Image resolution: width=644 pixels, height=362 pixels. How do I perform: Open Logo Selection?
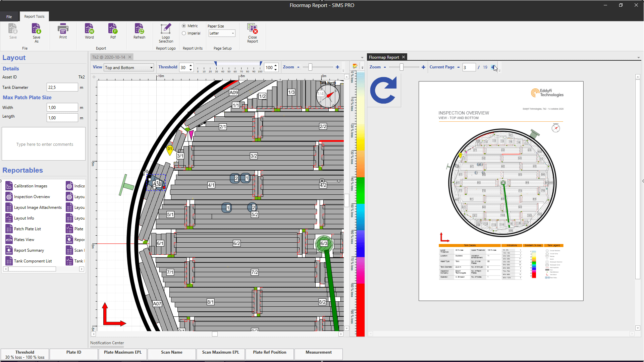(x=166, y=33)
